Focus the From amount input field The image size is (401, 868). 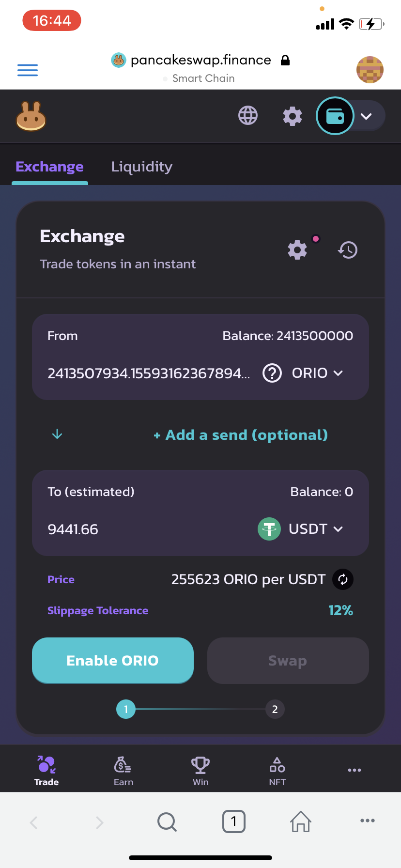click(x=149, y=373)
